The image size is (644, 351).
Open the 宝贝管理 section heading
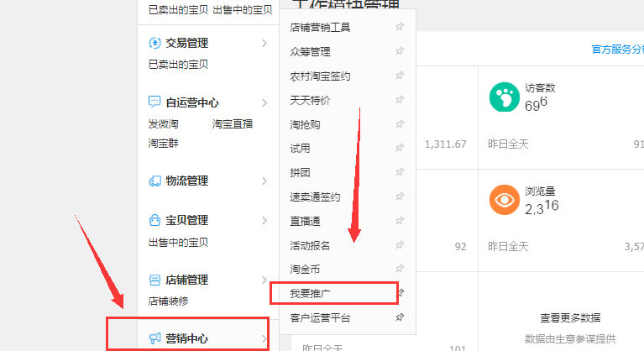pos(187,221)
